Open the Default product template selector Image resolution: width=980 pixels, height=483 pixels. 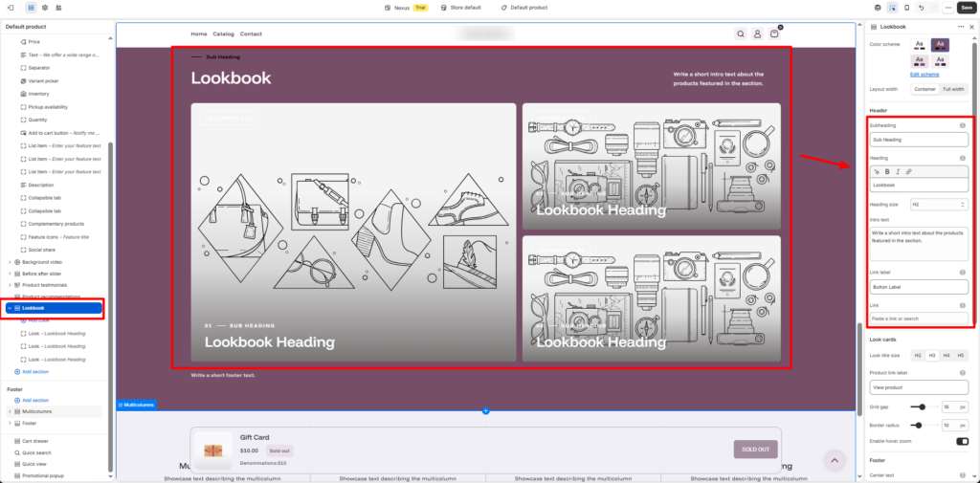click(523, 8)
